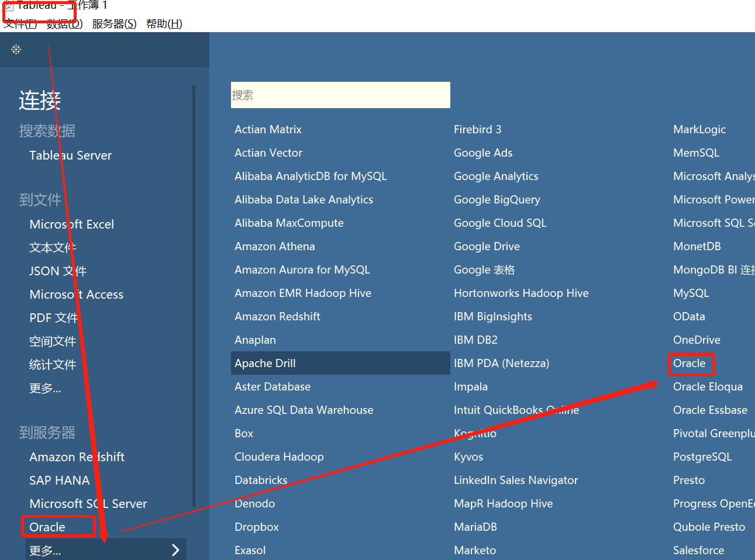The image size is (755, 560).
Task: Select Actian Vector connector
Action: pos(268,153)
